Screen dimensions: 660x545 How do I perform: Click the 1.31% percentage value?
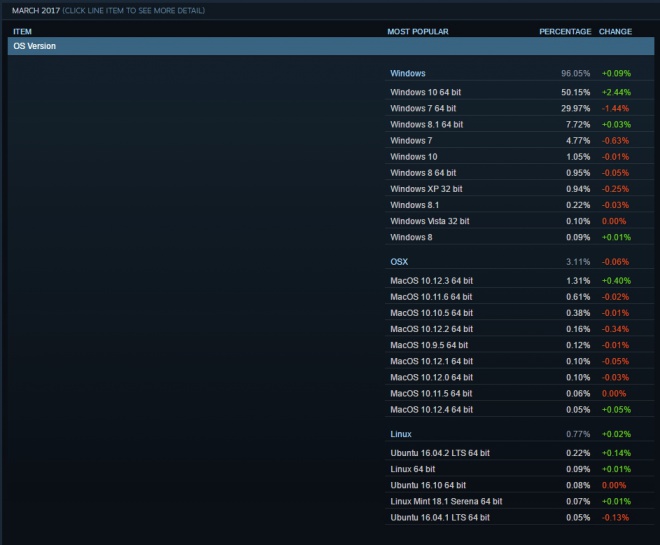point(578,281)
